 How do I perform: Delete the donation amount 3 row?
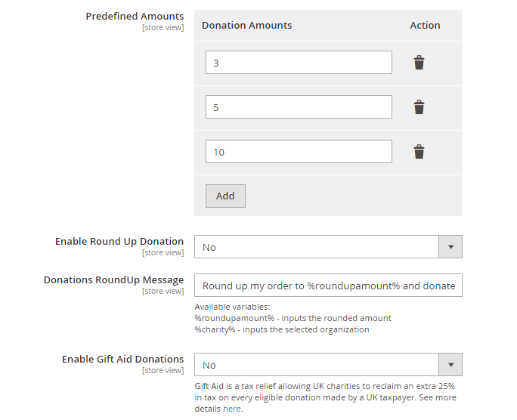(x=419, y=63)
